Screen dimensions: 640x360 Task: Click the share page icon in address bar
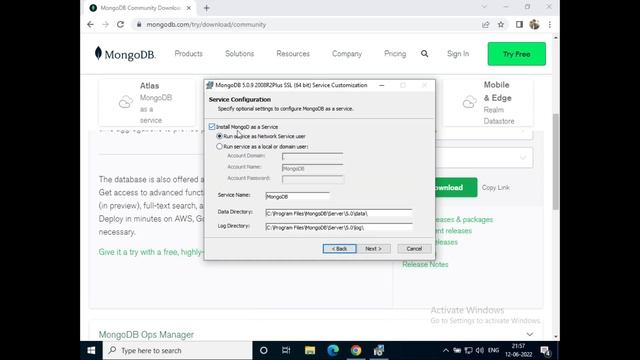(485, 24)
